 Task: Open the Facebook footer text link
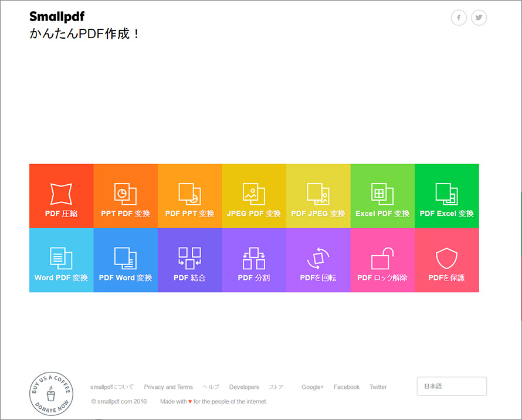click(x=347, y=387)
